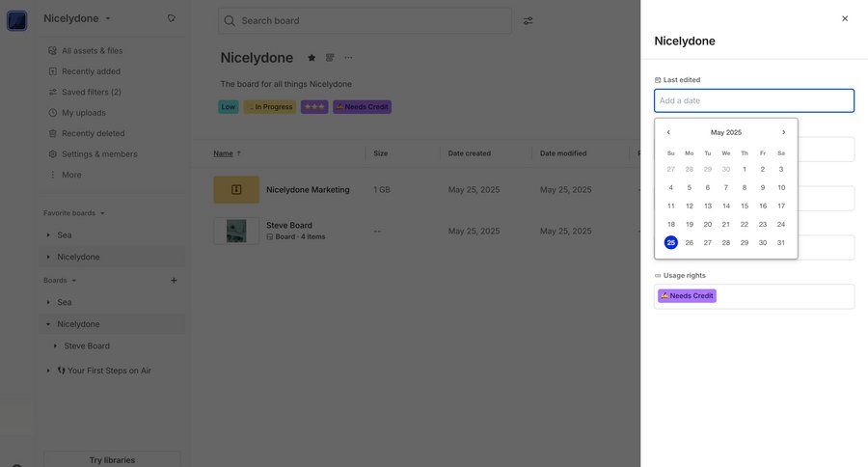Click the icon right of the workspace name
The image size is (868, 467).
[x=172, y=18]
